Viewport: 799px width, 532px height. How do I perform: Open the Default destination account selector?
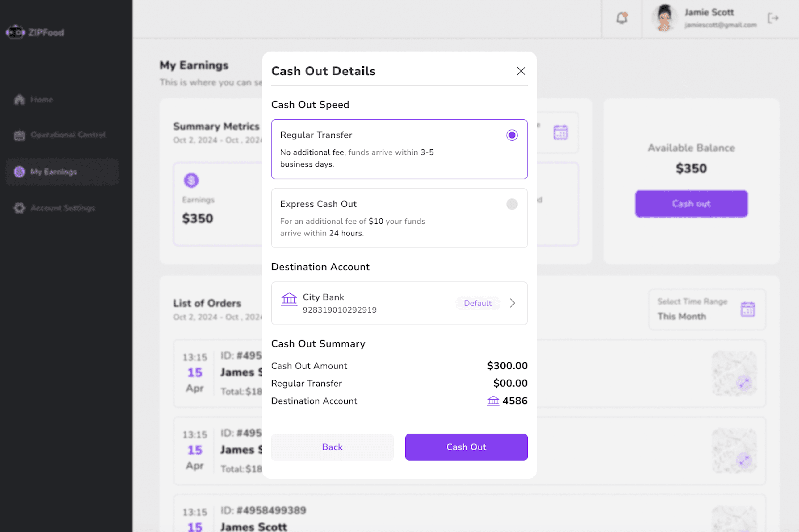click(477, 303)
